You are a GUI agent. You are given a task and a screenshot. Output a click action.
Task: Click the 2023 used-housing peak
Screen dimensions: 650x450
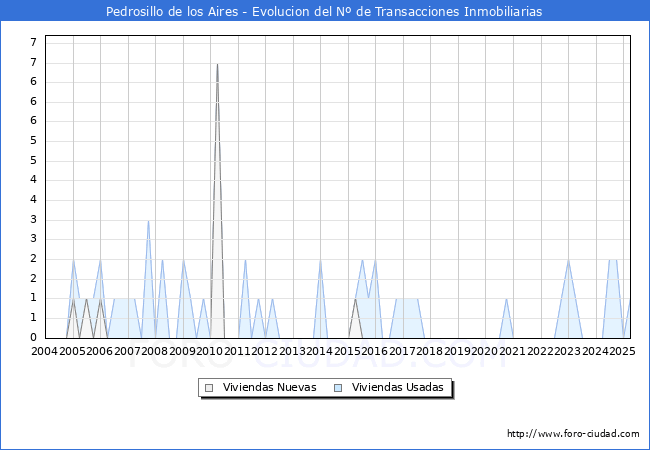click(568, 260)
